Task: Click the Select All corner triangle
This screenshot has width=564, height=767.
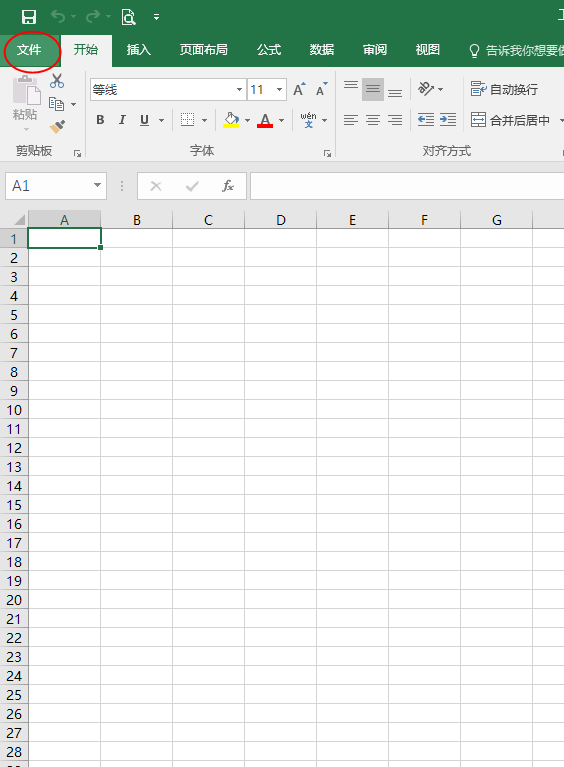Action: pos(19,219)
